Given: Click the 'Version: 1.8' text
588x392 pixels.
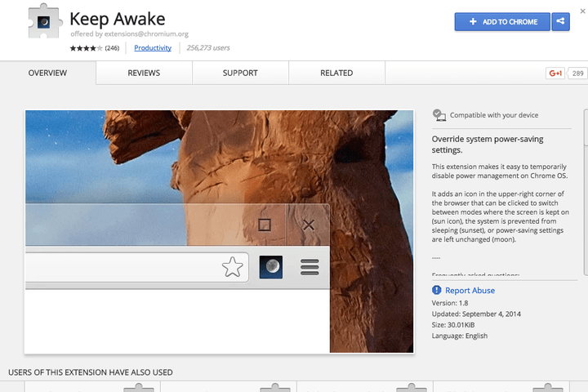Looking at the screenshot, I should coord(450,303).
